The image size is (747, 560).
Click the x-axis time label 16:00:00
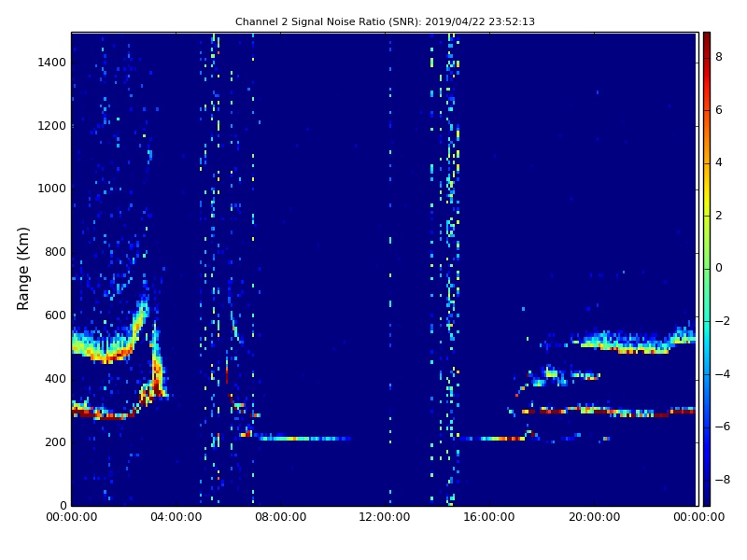489,517
